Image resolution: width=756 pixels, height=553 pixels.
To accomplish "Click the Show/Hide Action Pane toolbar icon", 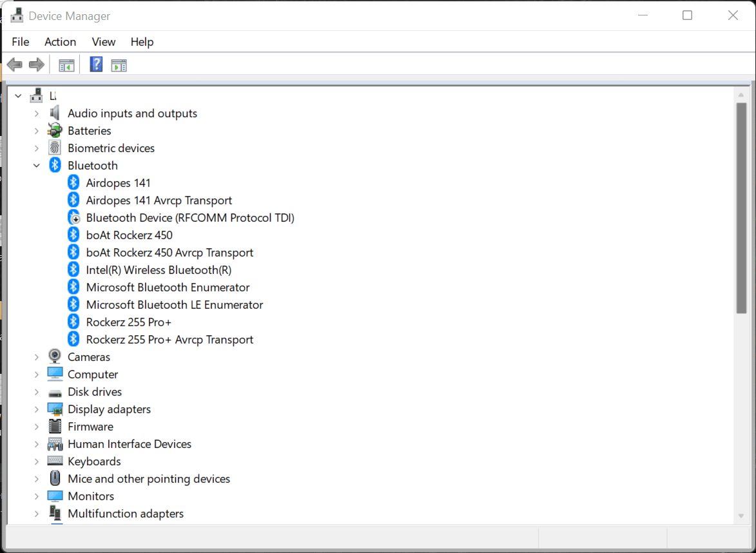I will (x=119, y=65).
